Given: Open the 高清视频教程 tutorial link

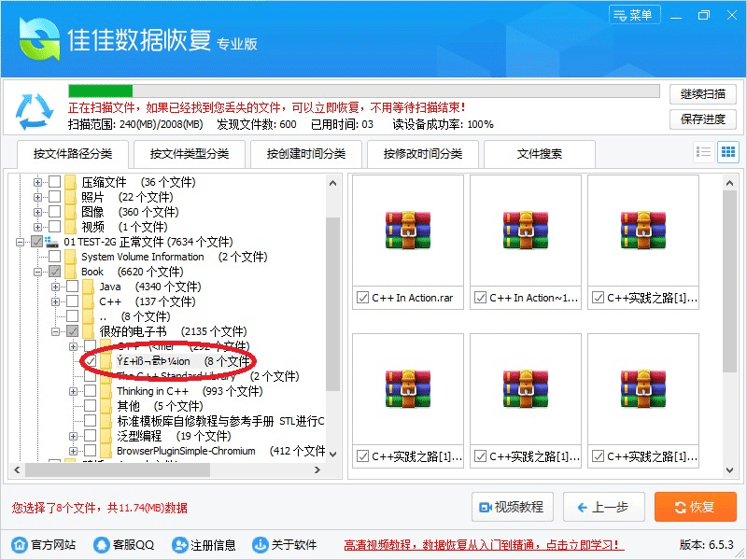Looking at the screenshot, I should click(x=484, y=545).
